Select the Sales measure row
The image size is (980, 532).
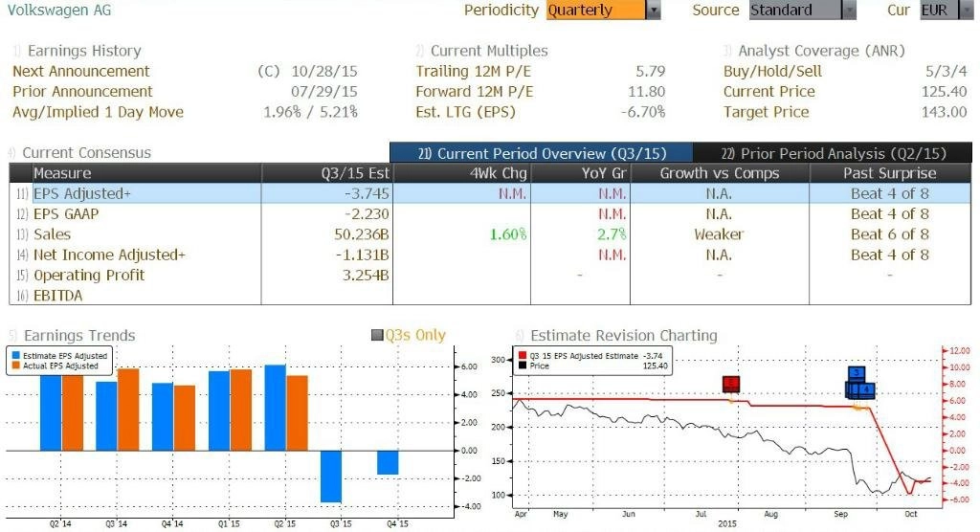click(490, 234)
